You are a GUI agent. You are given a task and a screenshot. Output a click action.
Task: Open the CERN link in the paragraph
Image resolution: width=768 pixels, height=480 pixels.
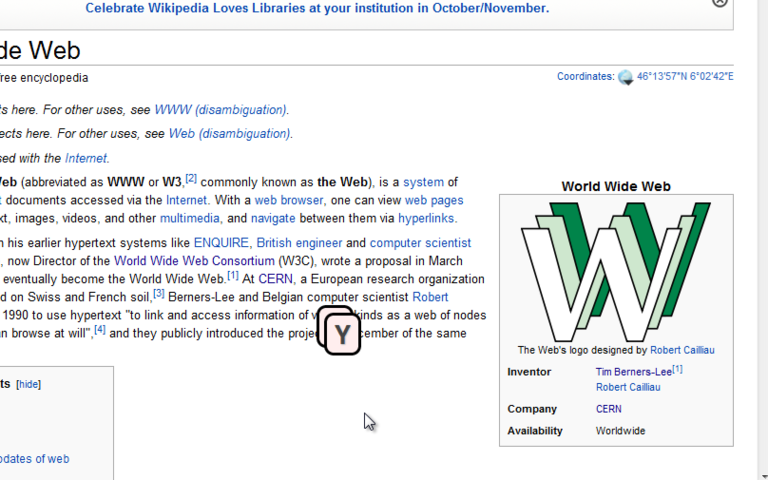275,279
